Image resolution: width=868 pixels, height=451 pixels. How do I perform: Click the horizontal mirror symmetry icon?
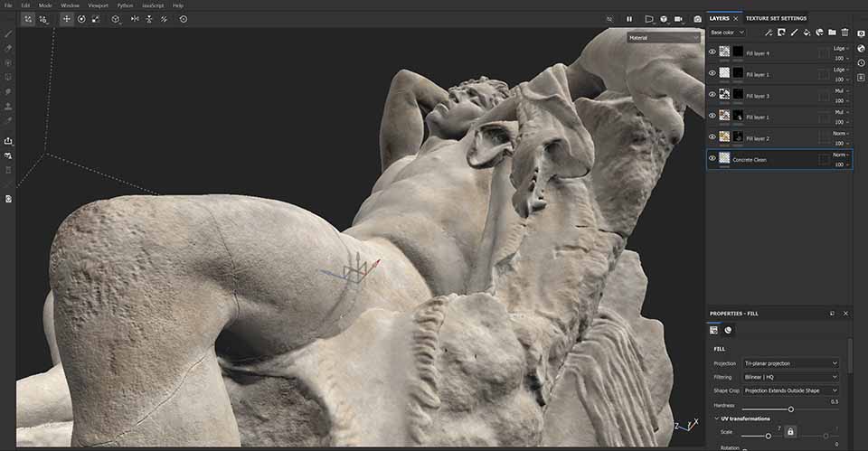coord(135,19)
